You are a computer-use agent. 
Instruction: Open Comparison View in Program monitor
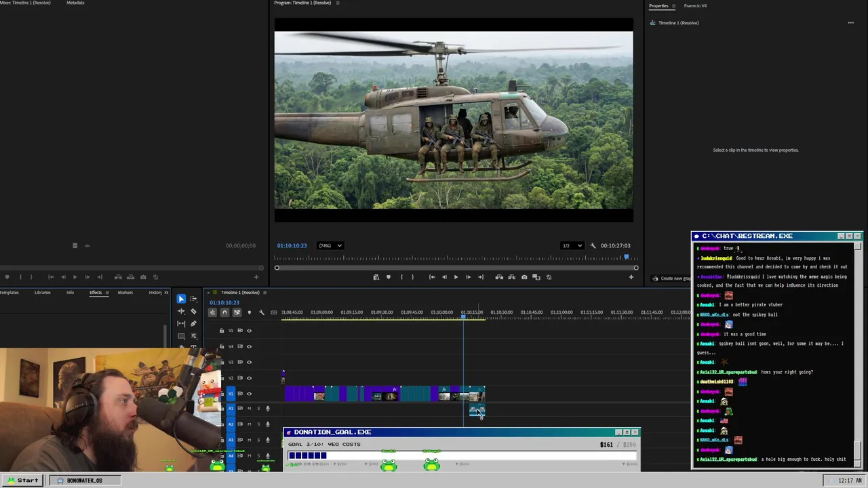click(536, 277)
